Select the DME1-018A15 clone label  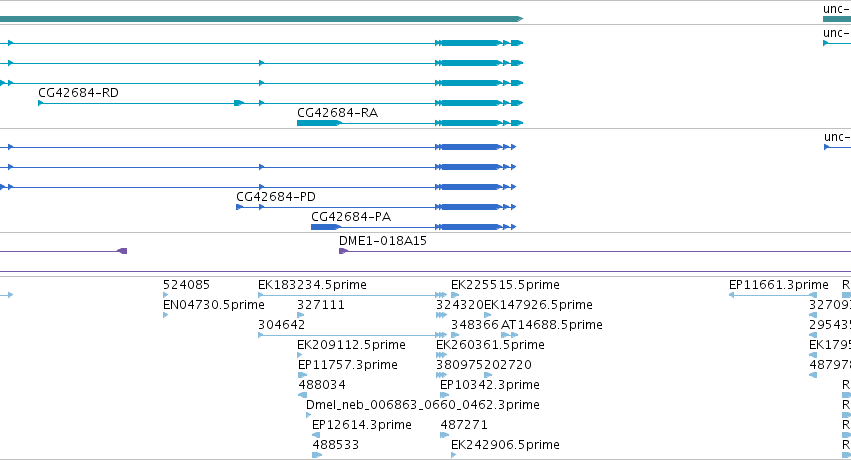[x=383, y=241]
